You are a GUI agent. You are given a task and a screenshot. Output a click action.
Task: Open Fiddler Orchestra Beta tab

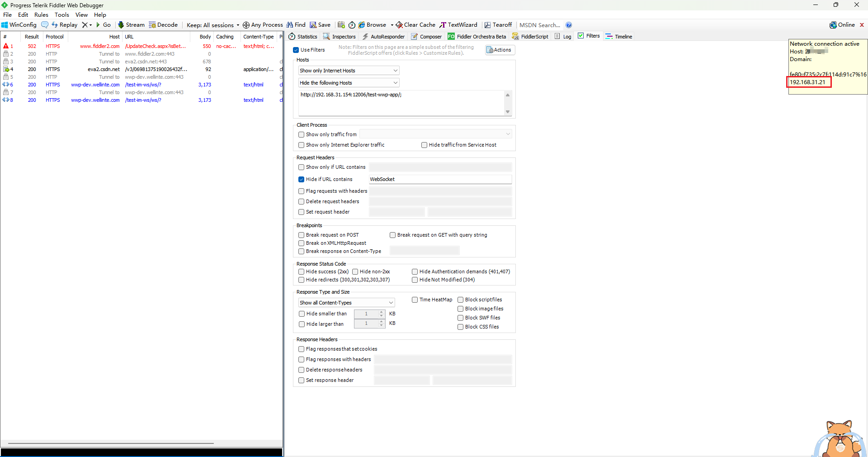476,37
